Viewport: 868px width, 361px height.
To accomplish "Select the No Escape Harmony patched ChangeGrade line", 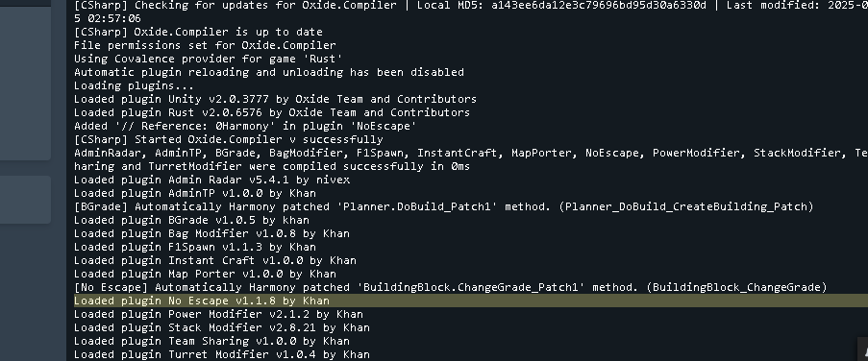I will click(x=451, y=287).
